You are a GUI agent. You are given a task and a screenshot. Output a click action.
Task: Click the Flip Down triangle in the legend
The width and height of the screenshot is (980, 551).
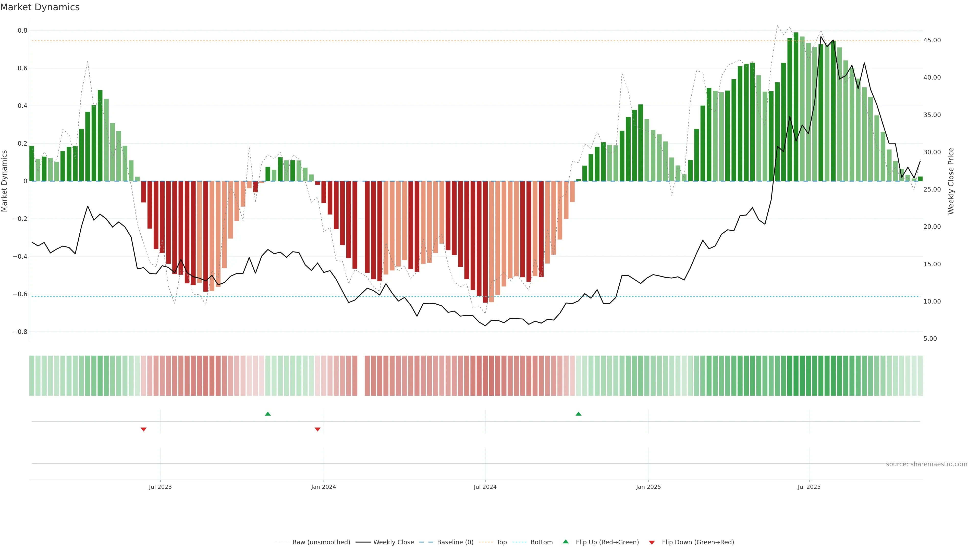[x=652, y=542]
